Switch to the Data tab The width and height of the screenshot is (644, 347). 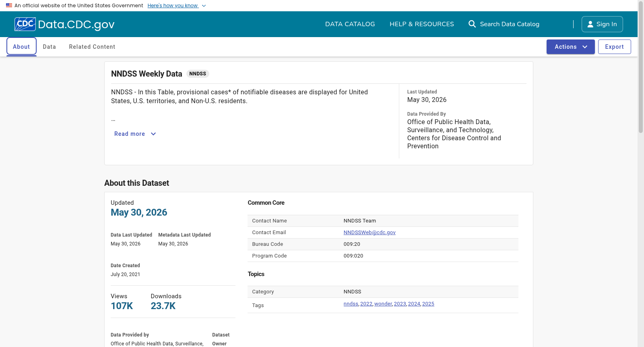tap(50, 47)
